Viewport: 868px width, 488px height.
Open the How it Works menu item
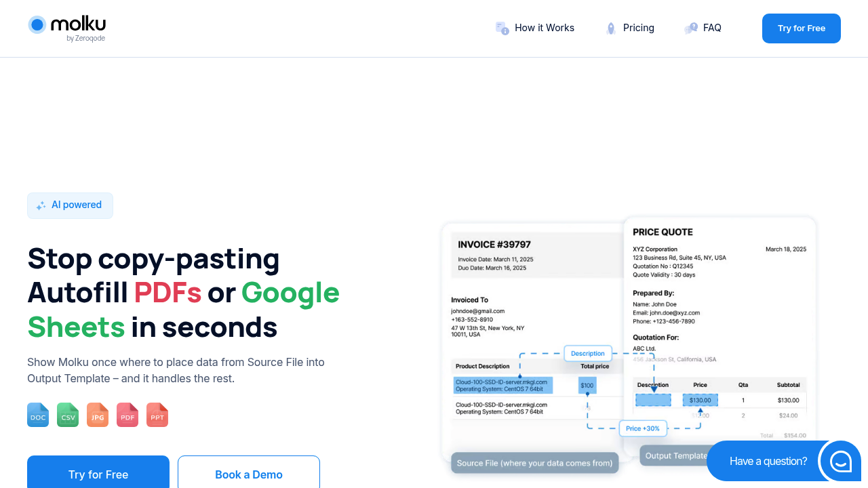(x=544, y=28)
